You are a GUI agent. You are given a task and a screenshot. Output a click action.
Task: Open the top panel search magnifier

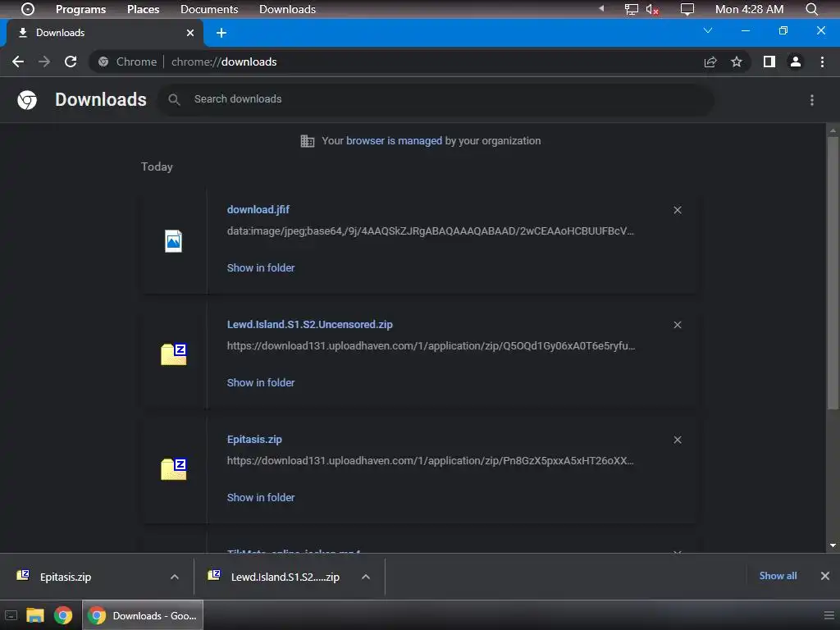811,9
